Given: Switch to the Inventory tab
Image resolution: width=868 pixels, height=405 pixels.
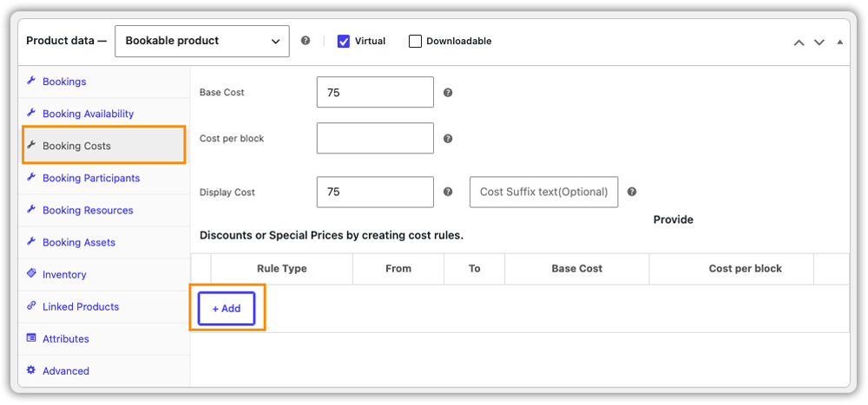Looking at the screenshot, I should [104, 274].
